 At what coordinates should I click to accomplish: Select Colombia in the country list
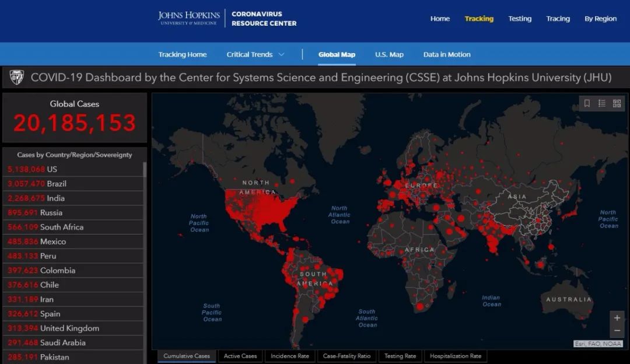pos(73,271)
